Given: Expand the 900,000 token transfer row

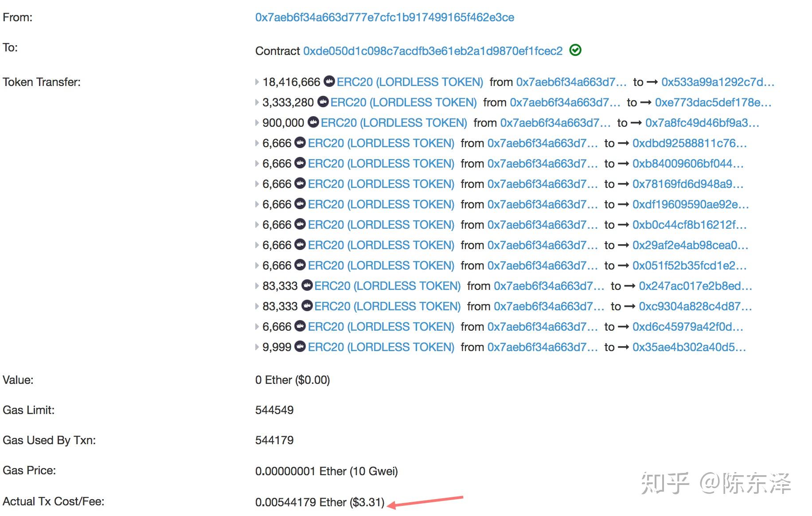Looking at the screenshot, I should click(x=257, y=123).
